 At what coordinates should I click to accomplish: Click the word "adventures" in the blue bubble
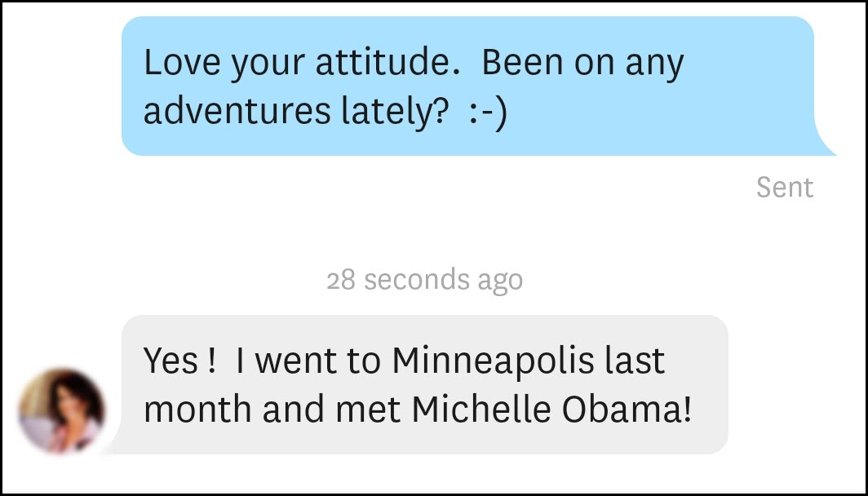pyautogui.click(x=237, y=110)
